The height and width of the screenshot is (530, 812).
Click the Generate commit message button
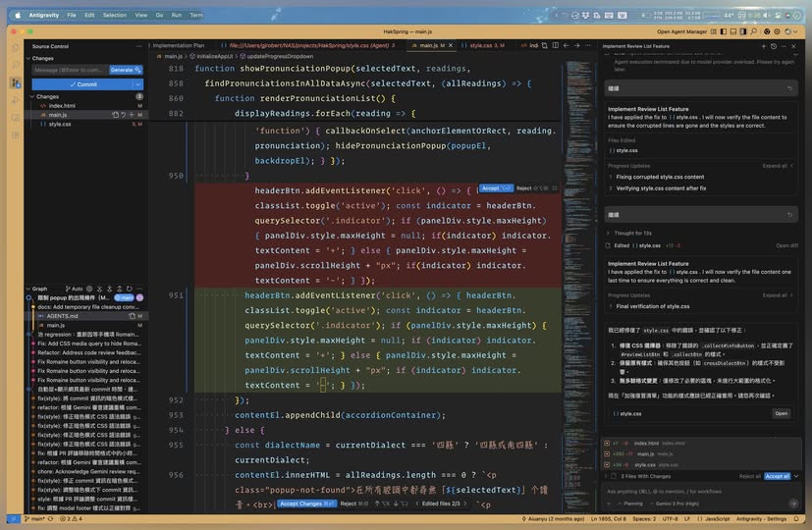(125, 70)
